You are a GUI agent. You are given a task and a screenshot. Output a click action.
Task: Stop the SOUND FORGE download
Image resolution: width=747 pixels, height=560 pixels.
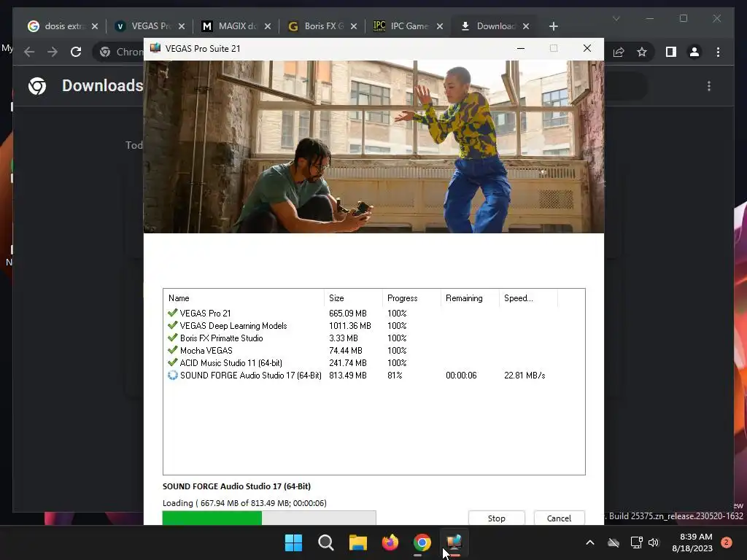(x=496, y=518)
